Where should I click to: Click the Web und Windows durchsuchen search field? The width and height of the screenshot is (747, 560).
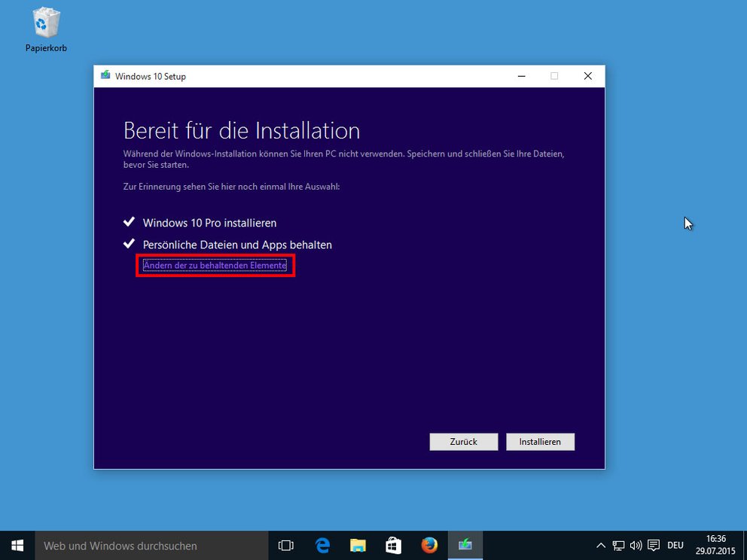151,545
